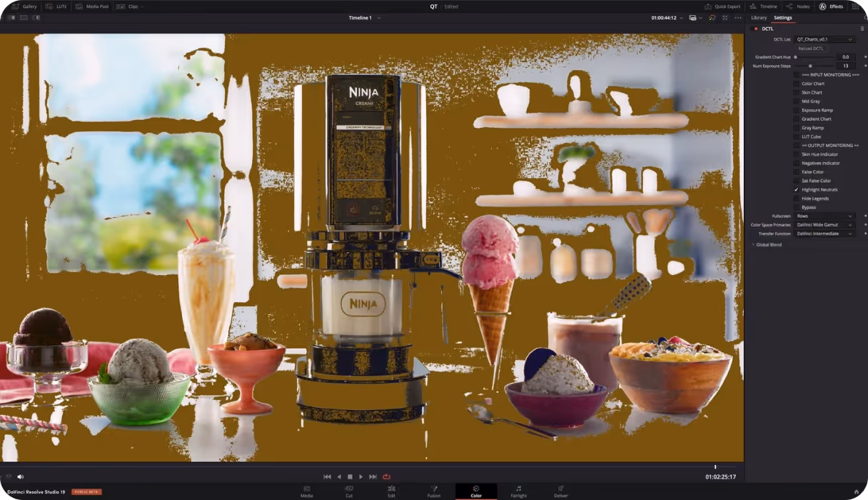Stop playback

coord(350,476)
